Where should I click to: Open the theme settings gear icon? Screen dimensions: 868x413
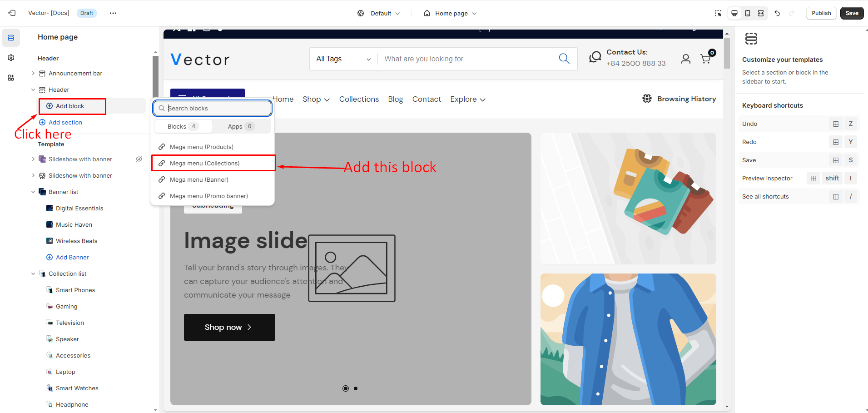[x=11, y=58]
